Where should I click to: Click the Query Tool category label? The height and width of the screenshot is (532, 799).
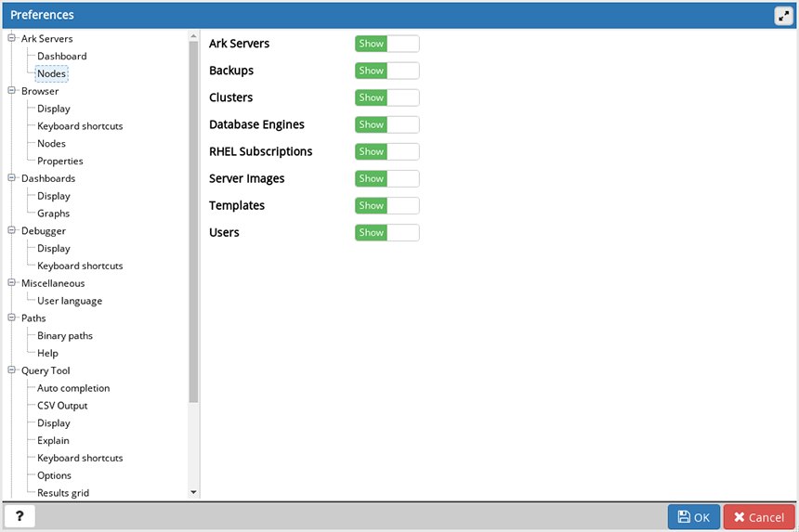pyautogui.click(x=46, y=370)
